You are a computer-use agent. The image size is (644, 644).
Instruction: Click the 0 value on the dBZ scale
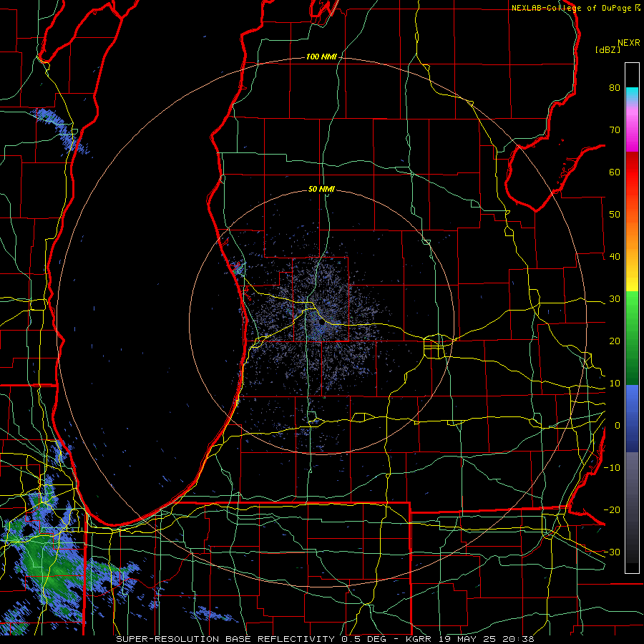618,426
